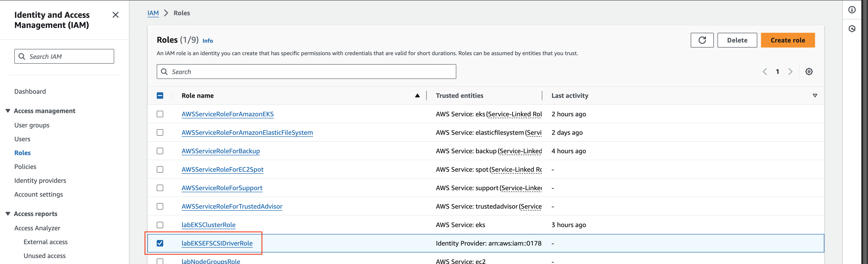The height and width of the screenshot is (264, 868).
Task: Open AWSServiceRoleForSupport role link
Action: 222,188
